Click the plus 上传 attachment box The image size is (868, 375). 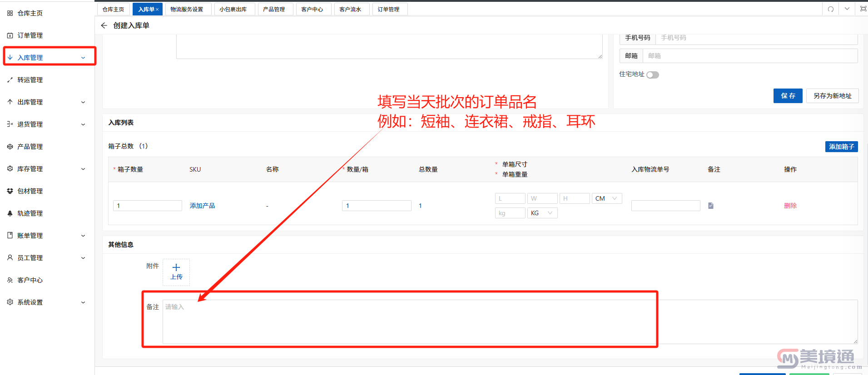tap(176, 272)
